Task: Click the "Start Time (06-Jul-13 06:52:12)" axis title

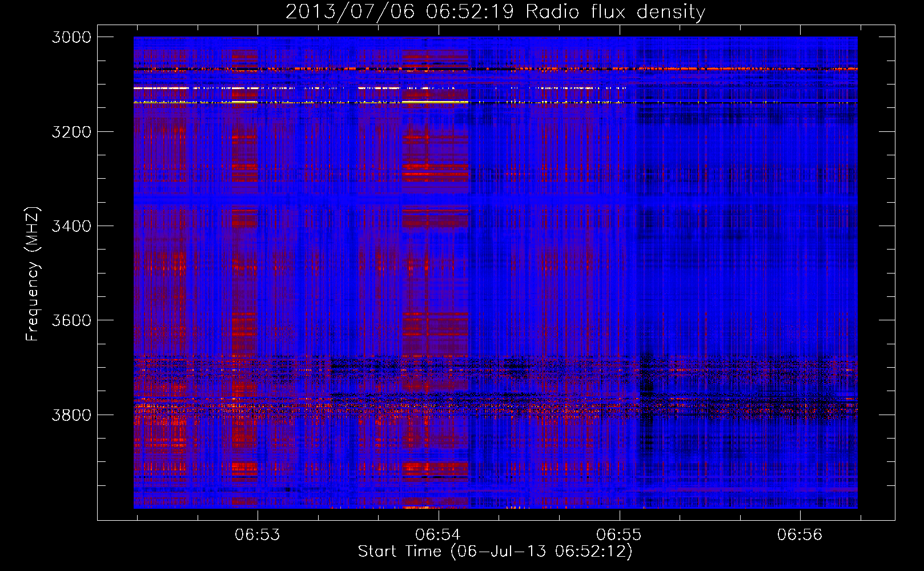Action: click(495, 552)
